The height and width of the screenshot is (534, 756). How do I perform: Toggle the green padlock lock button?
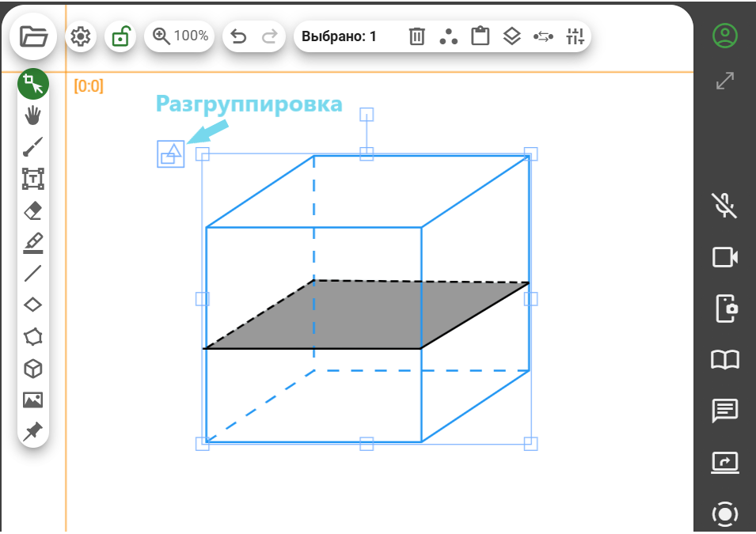click(120, 36)
